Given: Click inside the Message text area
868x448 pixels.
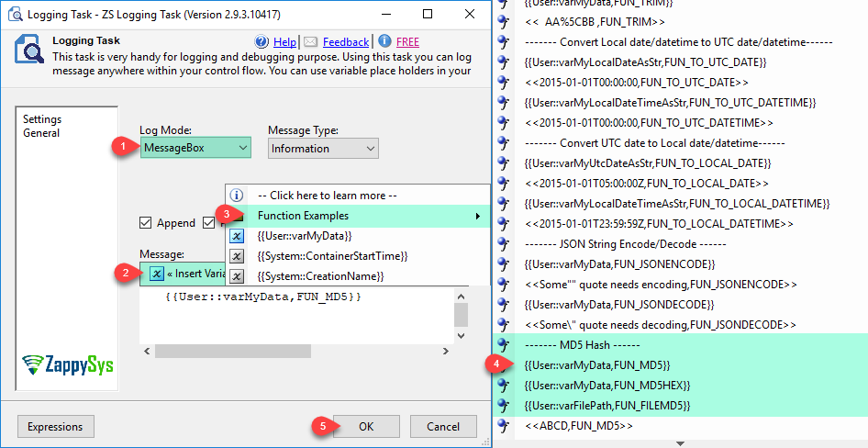Looking at the screenshot, I should [x=296, y=316].
